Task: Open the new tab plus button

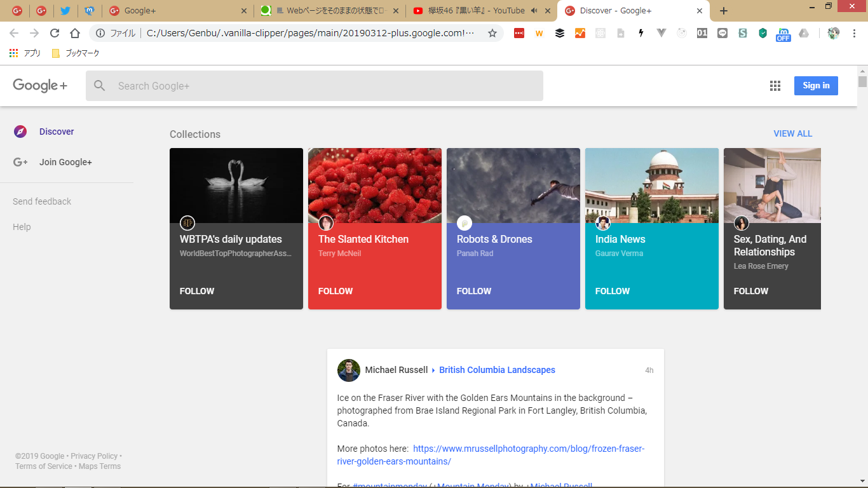Action: [x=723, y=11]
